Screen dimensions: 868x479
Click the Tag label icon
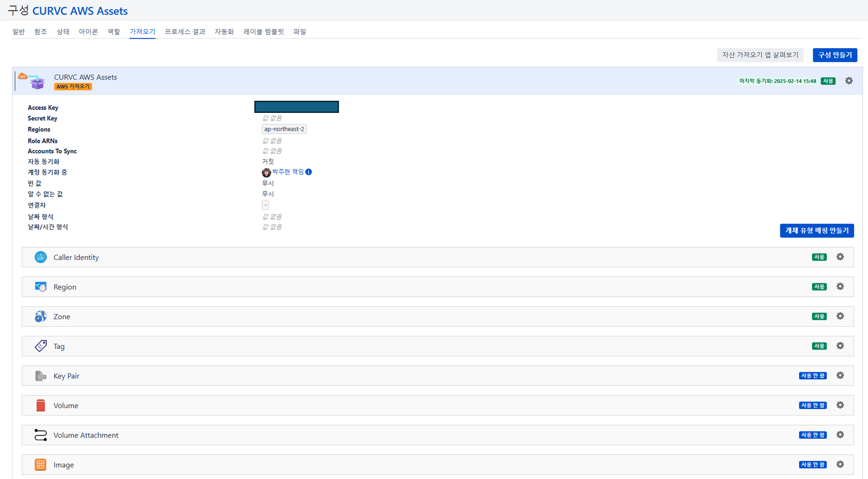tap(40, 346)
